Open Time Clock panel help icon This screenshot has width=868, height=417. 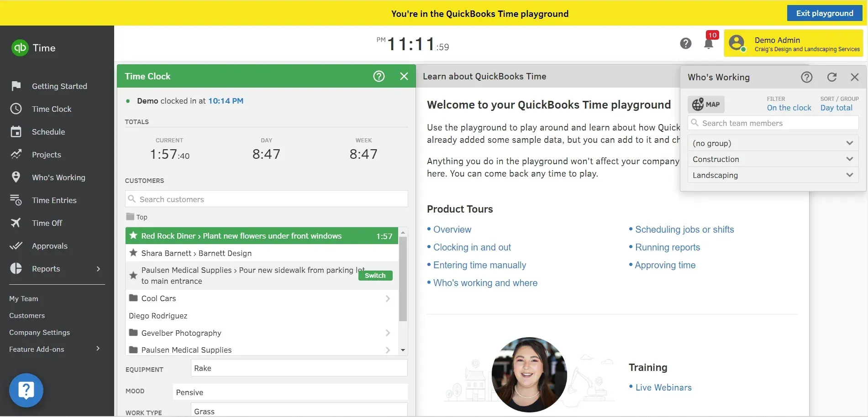[379, 76]
